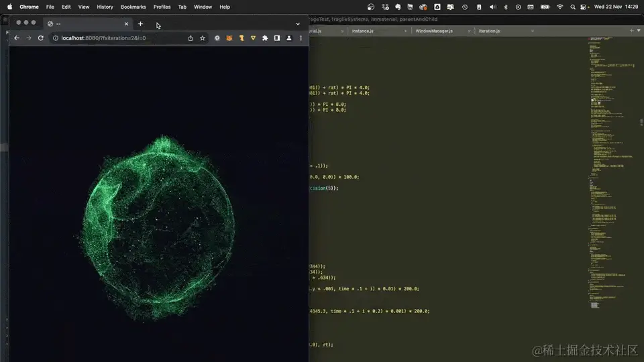Image resolution: width=644 pixels, height=362 pixels.
Task: Go forward with Chrome's forward arrow
Action: tap(29, 38)
